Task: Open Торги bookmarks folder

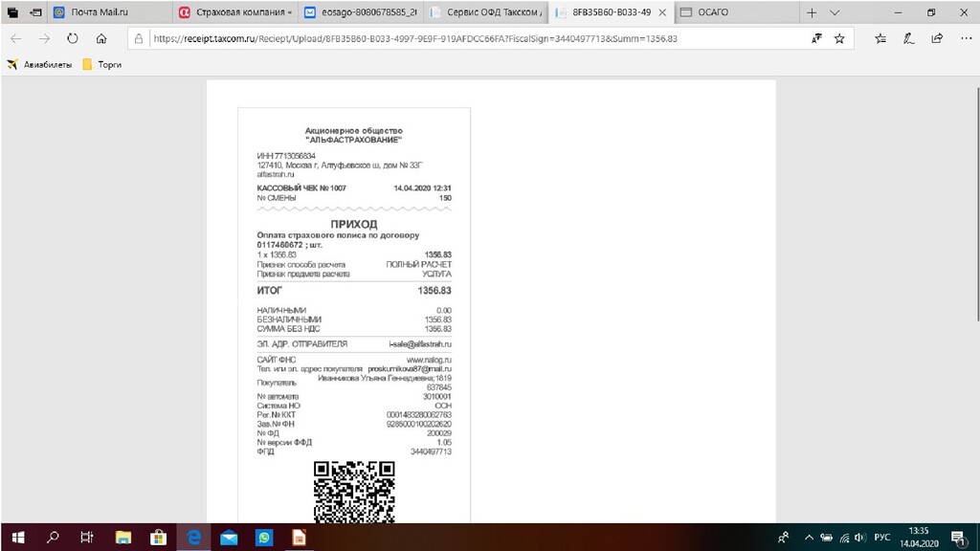Action: click(101, 64)
